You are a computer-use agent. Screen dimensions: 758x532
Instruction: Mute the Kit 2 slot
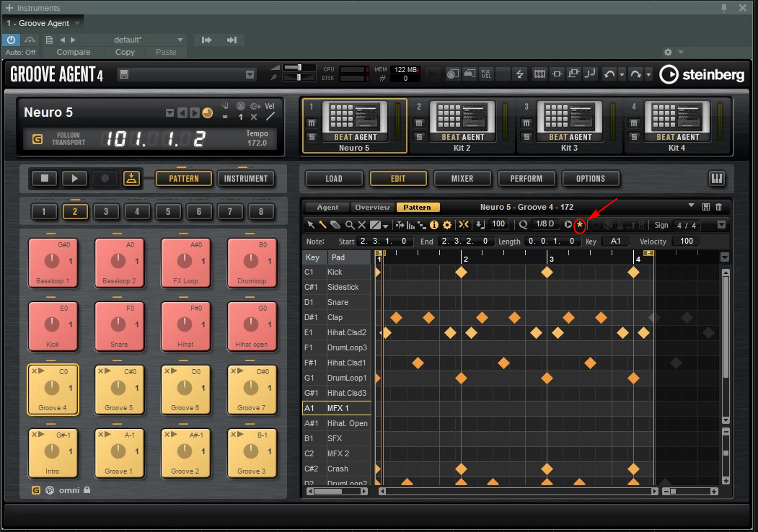click(419, 123)
